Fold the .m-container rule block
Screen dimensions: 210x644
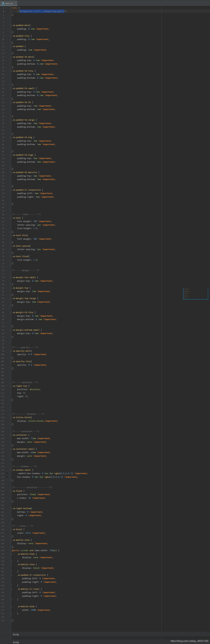(x=11, y=435)
